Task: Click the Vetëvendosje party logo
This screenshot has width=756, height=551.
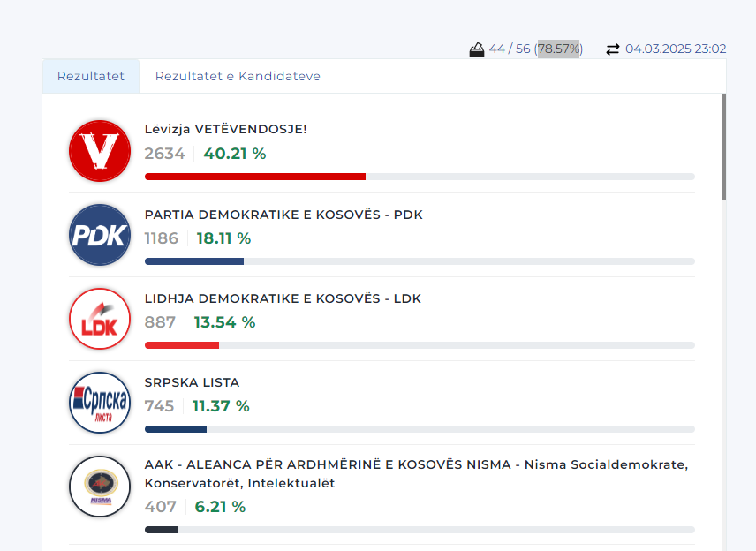Action: pyautogui.click(x=100, y=151)
